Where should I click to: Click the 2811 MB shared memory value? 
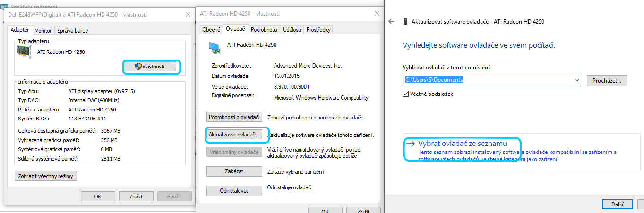click(111, 159)
